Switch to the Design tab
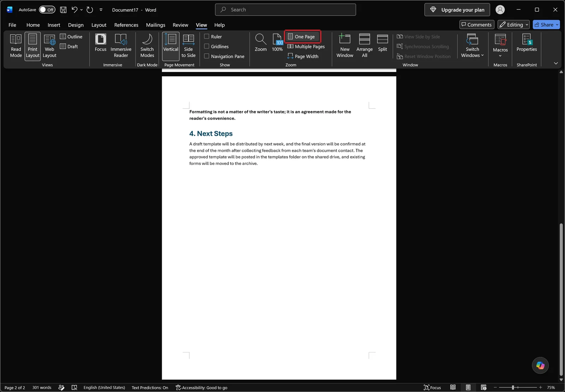This screenshot has width=565, height=392. (x=76, y=25)
